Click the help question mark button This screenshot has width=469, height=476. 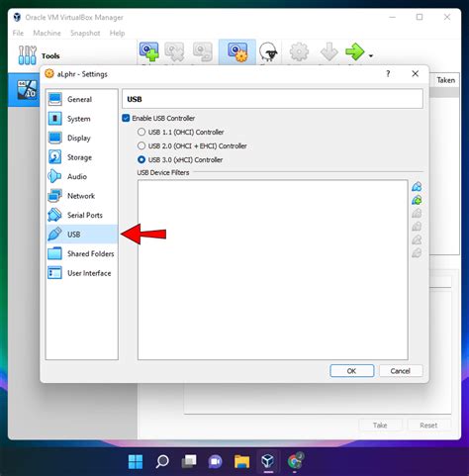pyautogui.click(x=388, y=74)
